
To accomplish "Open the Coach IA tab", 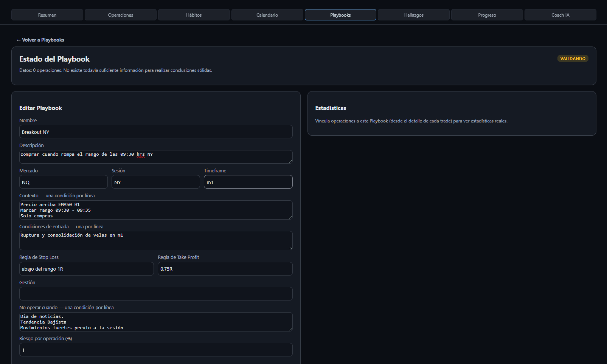I will click(x=560, y=15).
